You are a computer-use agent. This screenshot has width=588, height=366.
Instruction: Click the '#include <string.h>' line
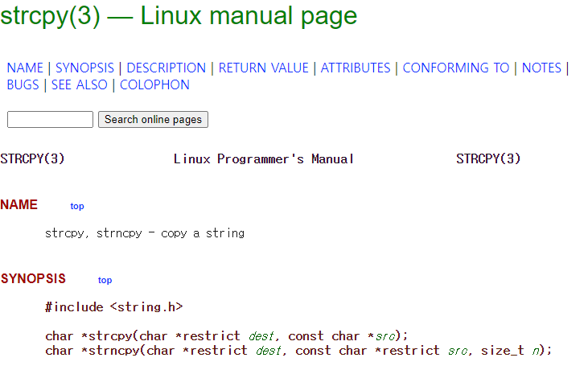(x=114, y=307)
